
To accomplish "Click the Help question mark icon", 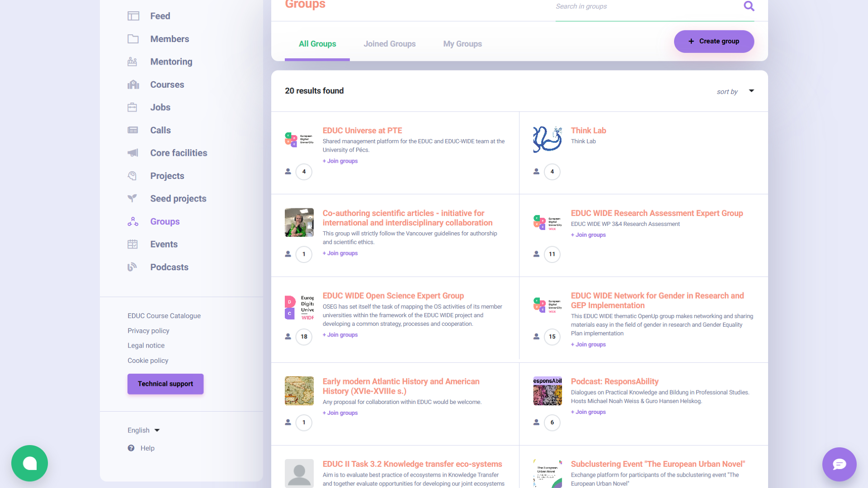I will click(x=131, y=448).
